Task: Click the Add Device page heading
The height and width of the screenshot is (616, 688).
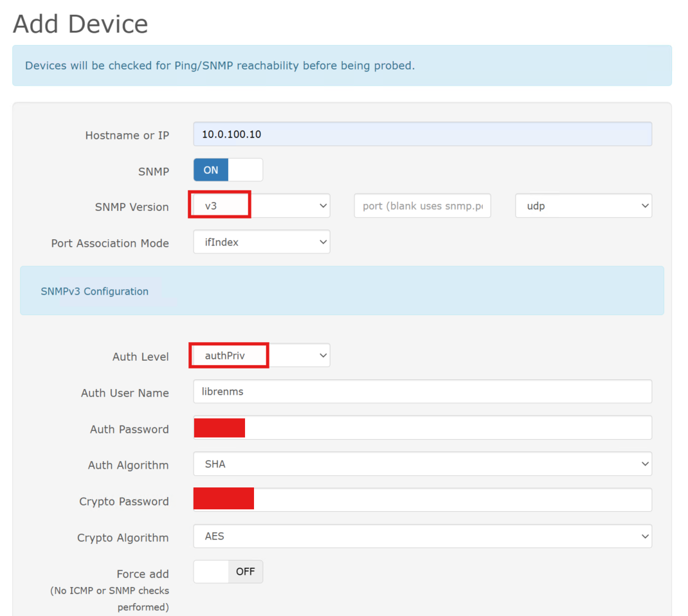Action: (80, 24)
